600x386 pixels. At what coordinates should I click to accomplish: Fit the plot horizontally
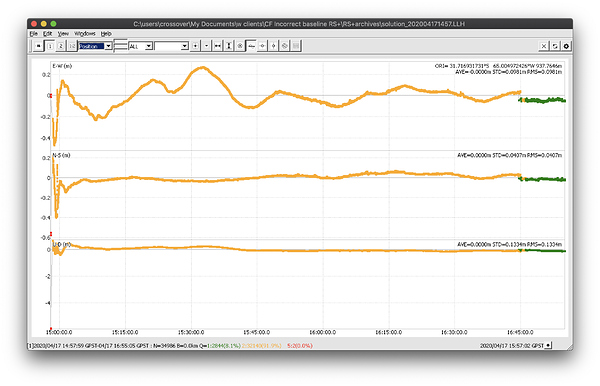point(217,46)
